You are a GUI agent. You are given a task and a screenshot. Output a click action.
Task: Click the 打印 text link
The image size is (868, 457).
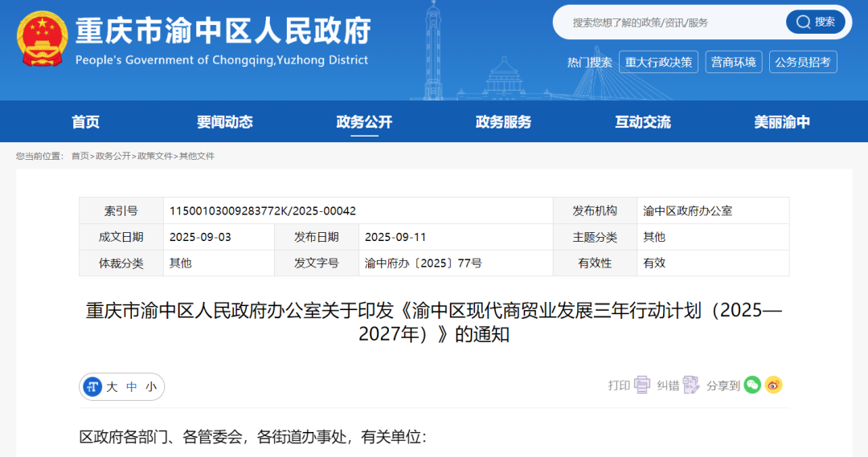coord(619,385)
